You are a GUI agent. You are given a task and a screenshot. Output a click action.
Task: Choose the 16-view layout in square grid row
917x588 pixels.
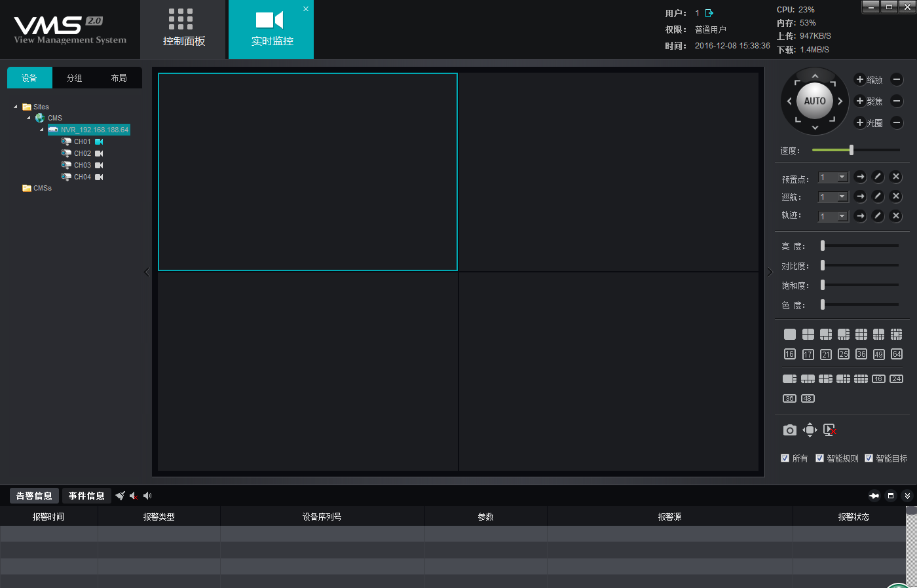click(x=790, y=354)
